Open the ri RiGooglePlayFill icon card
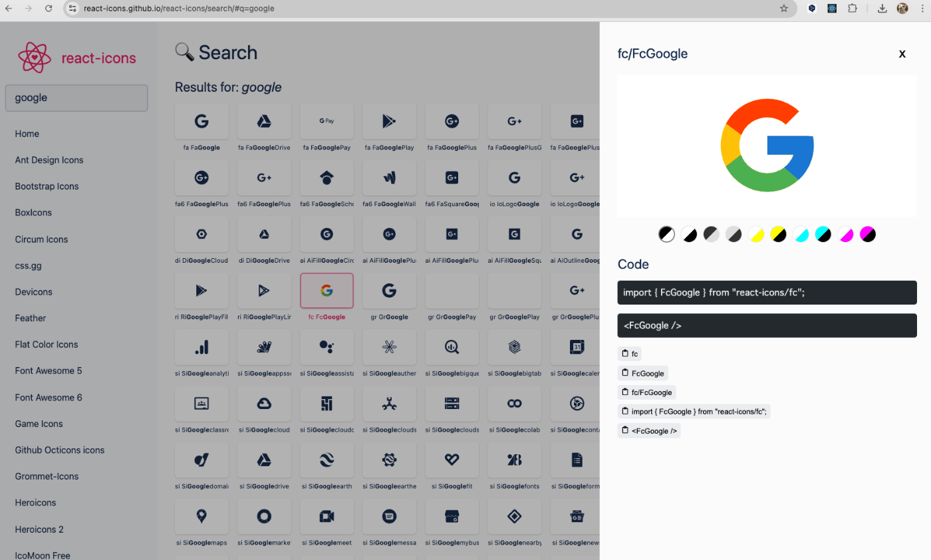This screenshot has height=560, width=931. click(201, 291)
